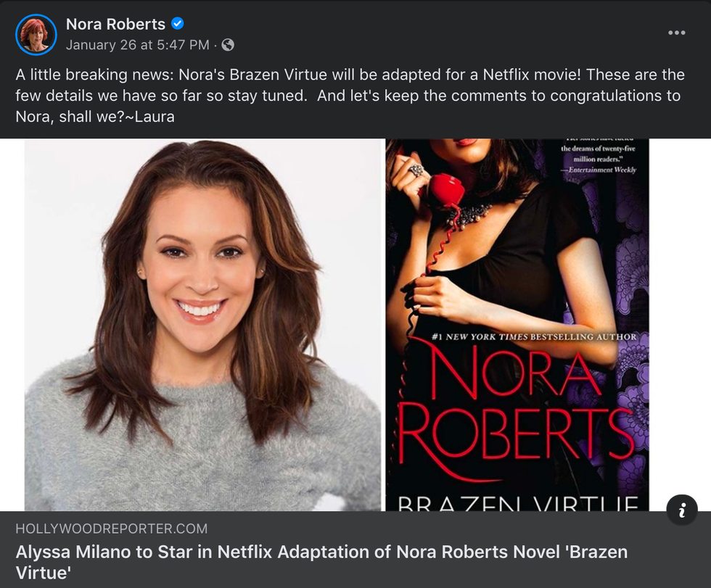
Task: Click the BRAZEN VIRTUE title on cover
Action: 517,503
